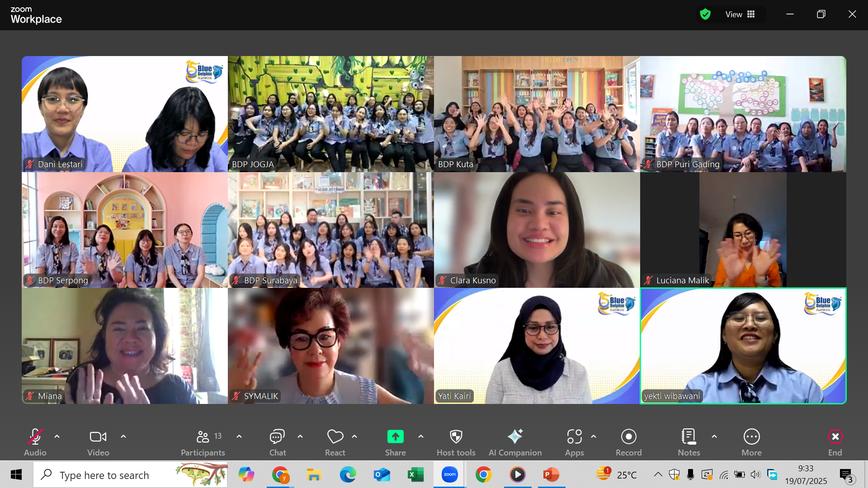Open Host tools shield icon
This screenshot has height=488, width=868.
pos(456,437)
